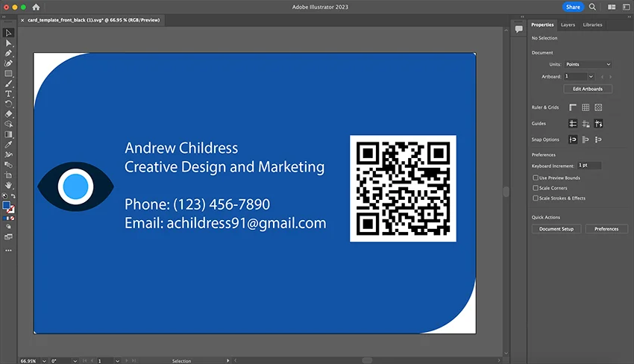Click the QR code on the card
Screen dimensions: 634x364
[x=403, y=189]
